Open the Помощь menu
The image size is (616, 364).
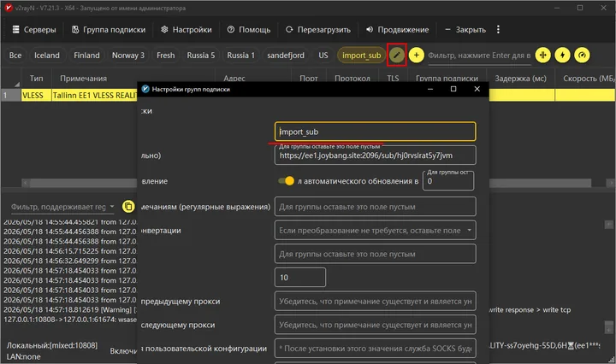[249, 29]
